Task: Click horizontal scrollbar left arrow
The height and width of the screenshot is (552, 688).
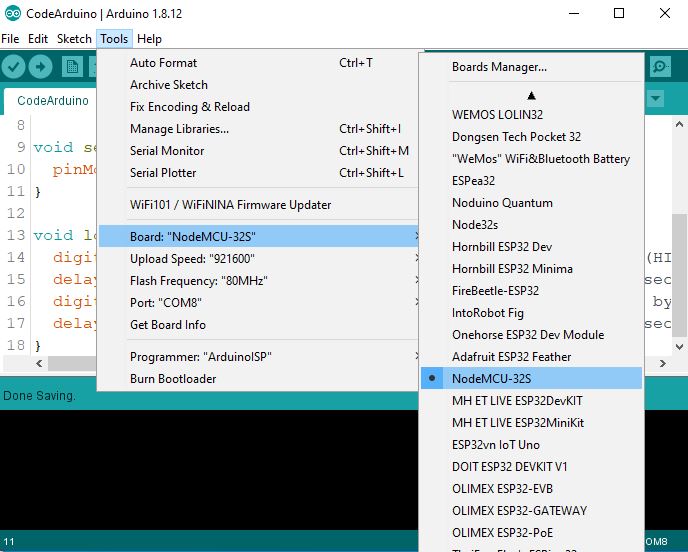Action: [x=39, y=363]
